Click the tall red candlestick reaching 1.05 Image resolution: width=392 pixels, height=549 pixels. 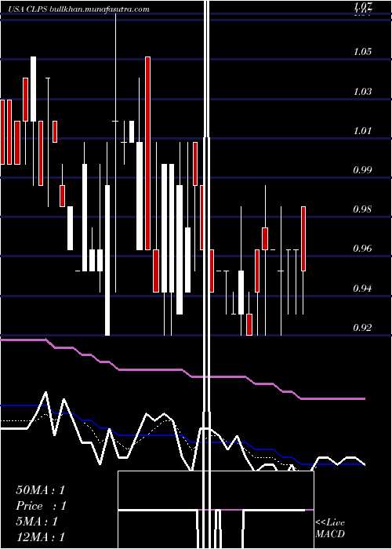point(147,153)
